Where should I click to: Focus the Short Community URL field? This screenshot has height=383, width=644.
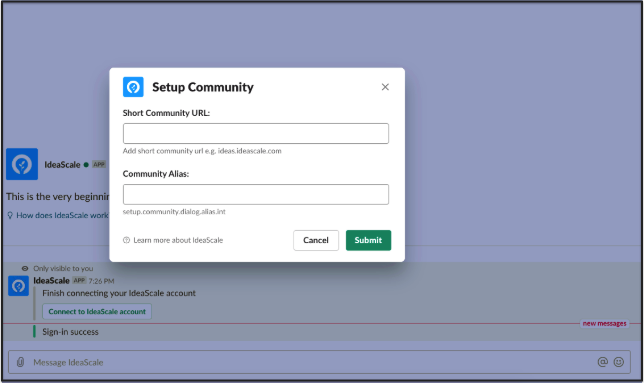[255, 133]
